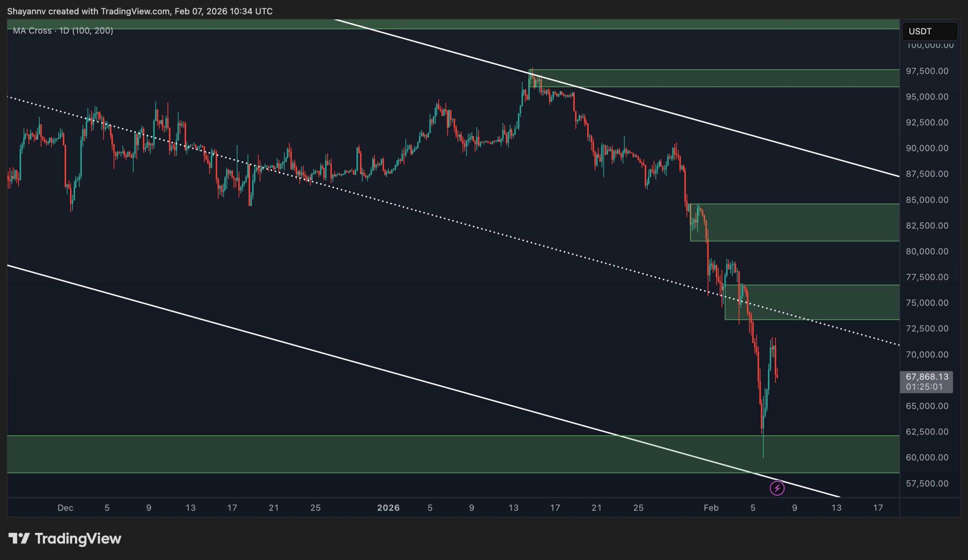The width and height of the screenshot is (968, 560).
Task: Click the purple lightning bolt icon on the chart
Action: 777,488
